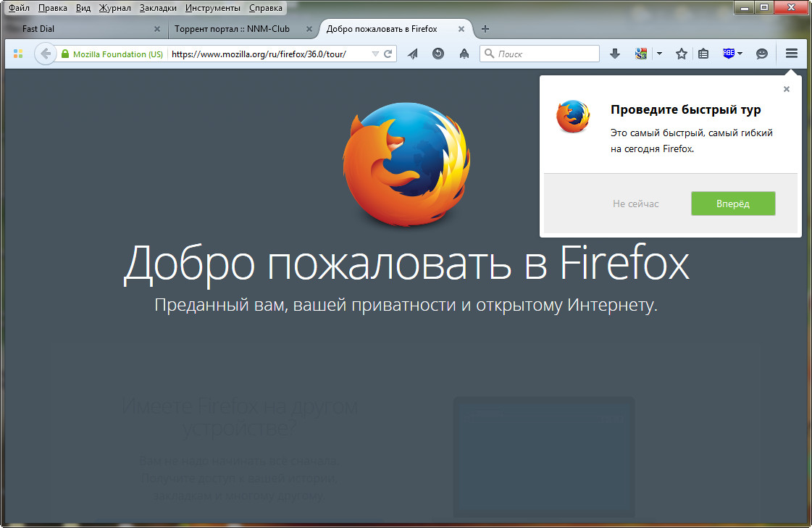
Task: Click the large Firefox logo on page
Action: (x=406, y=164)
